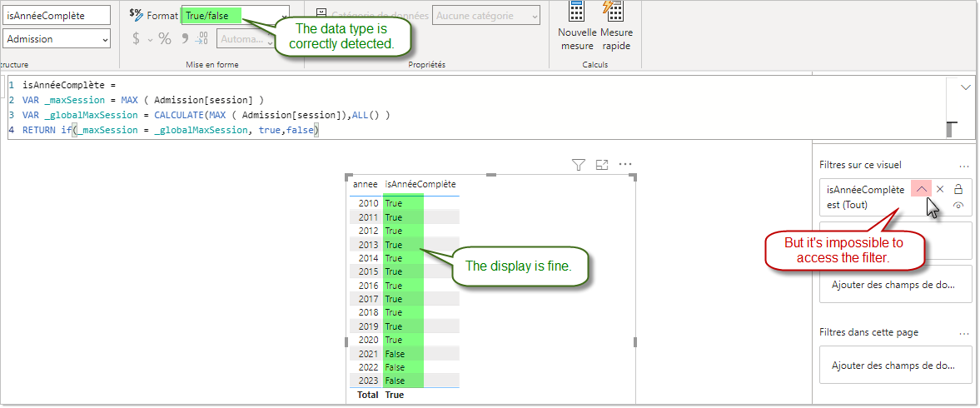The image size is (980, 408).
Task: Click the False value for 2023
Action: (395, 381)
